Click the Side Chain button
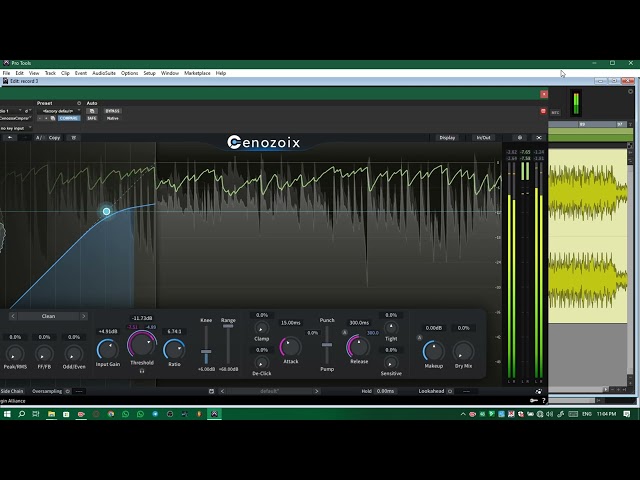Screen dimensions: 640x480 point(12,391)
